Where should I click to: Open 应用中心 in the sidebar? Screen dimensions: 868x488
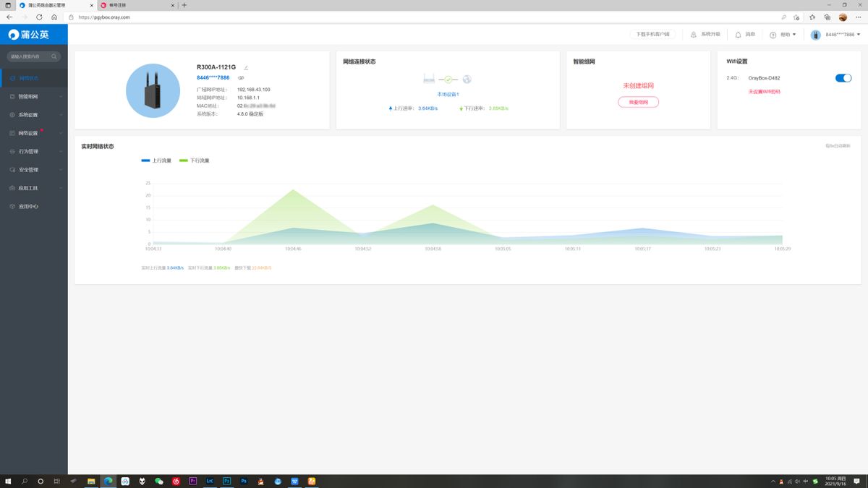pyautogui.click(x=33, y=207)
